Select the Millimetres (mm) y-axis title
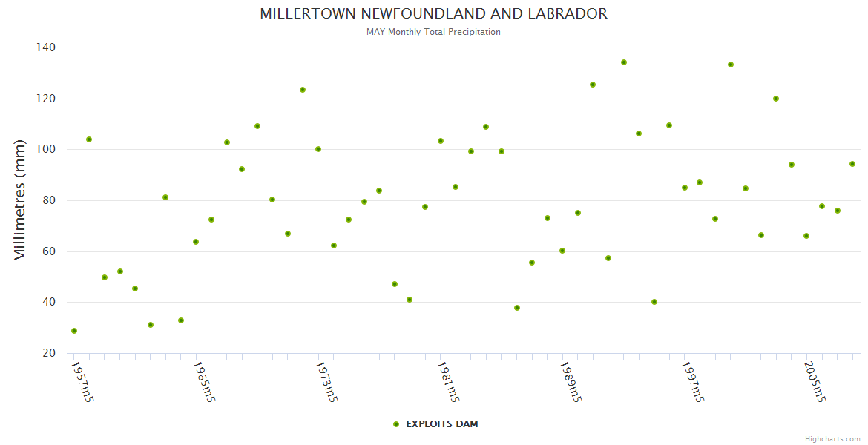Image resolution: width=868 pixels, height=445 pixels. pos(20,200)
